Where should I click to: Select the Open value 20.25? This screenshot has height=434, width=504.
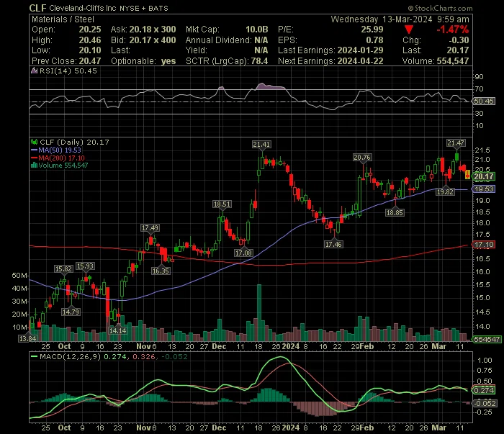click(x=90, y=30)
